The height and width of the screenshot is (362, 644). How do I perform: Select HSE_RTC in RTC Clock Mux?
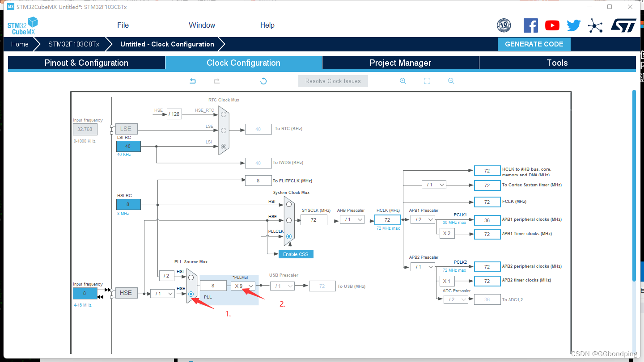tap(224, 114)
